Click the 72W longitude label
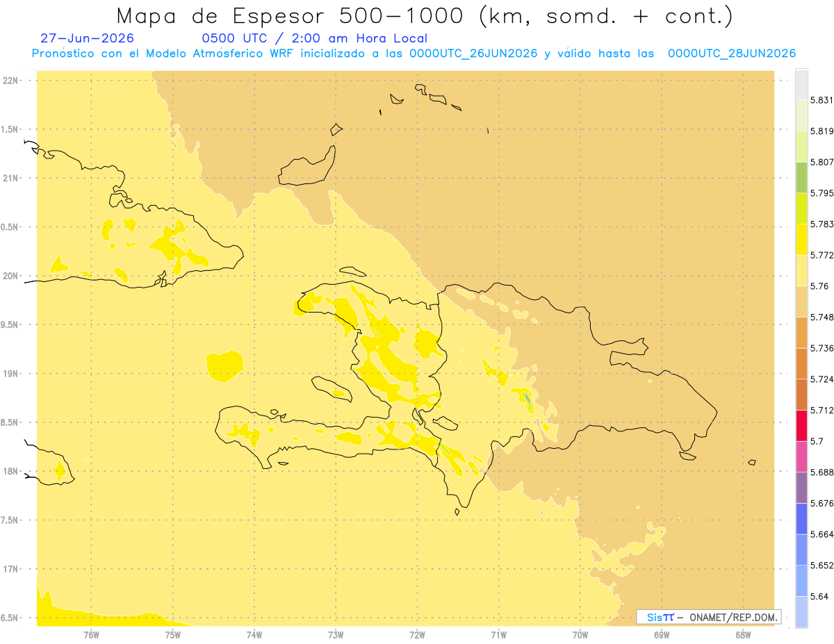The width and height of the screenshot is (834, 644). 417,636
